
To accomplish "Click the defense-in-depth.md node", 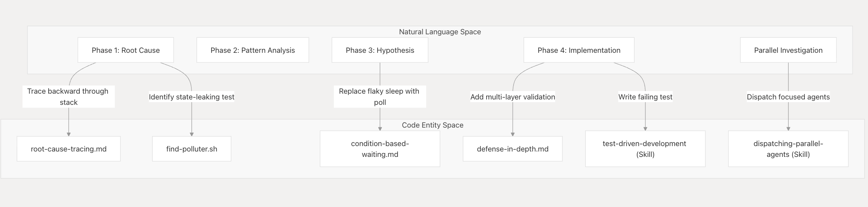I will [x=513, y=149].
